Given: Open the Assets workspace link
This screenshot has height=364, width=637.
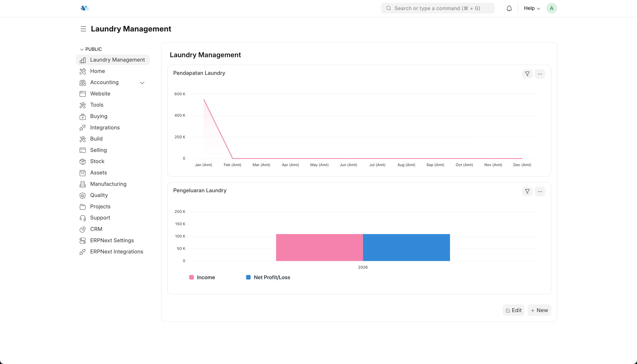Looking at the screenshot, I should coord(113,173).
